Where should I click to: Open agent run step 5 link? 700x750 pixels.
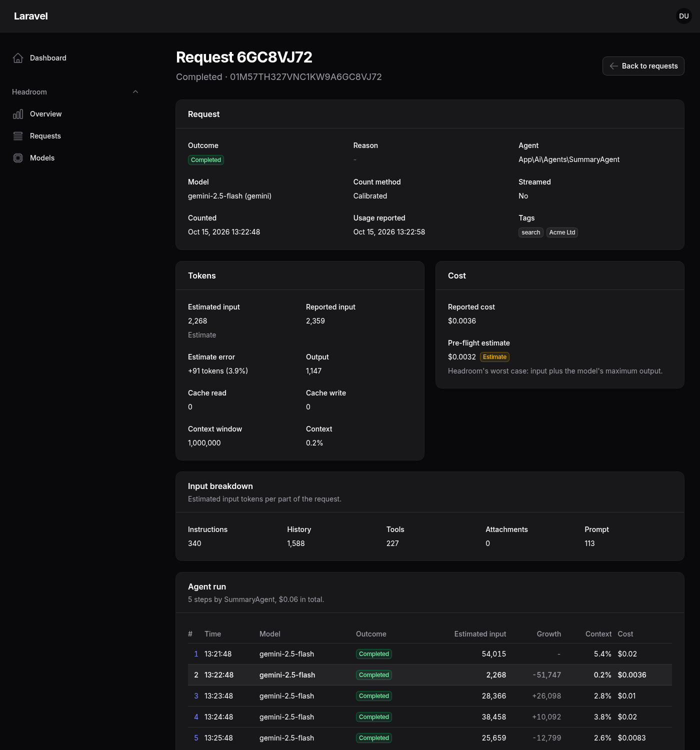point(196,738)
